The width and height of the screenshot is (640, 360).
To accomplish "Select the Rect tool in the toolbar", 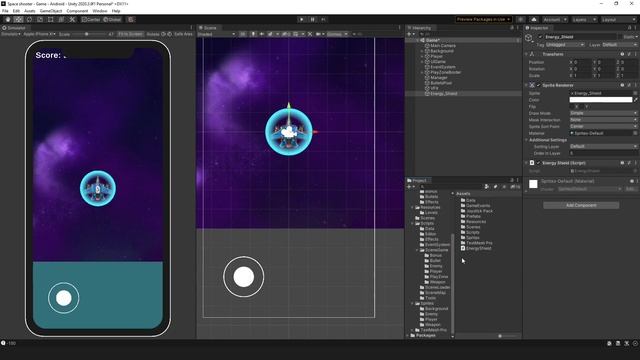I will [x=51, y=19].
